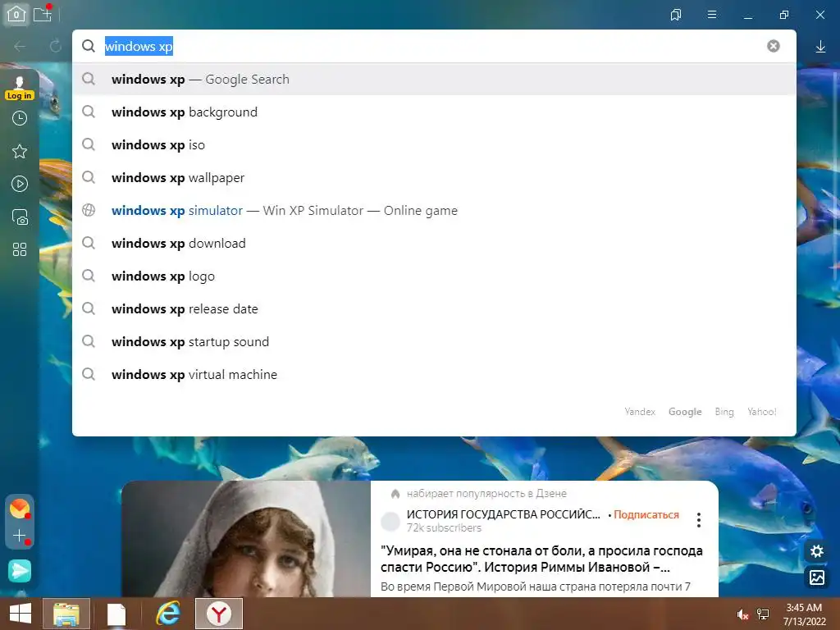Select 'windows xp background' suggestion

pyautogui.click(x=434, y=112)
